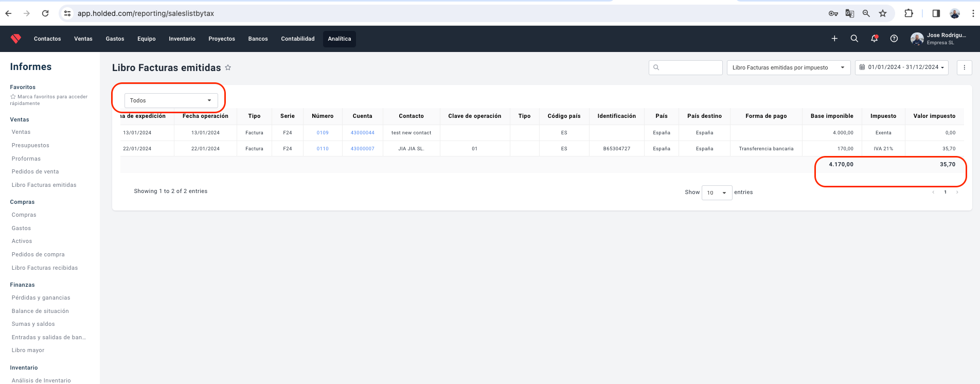Bookmark this page with star icon

coord(883,13)
